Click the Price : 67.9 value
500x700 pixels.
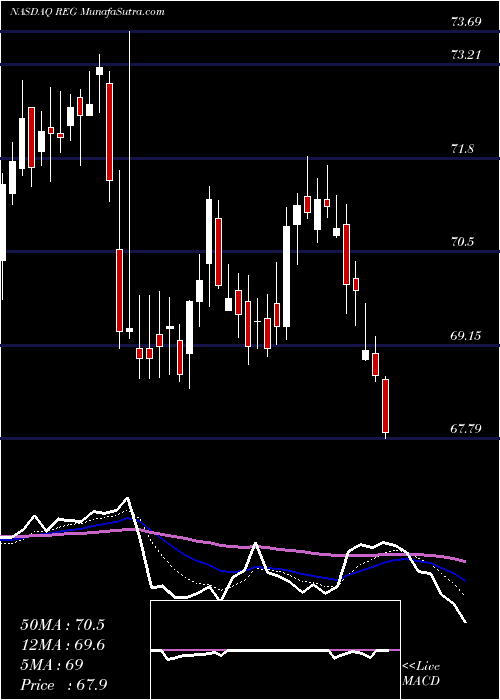[63, 685]
